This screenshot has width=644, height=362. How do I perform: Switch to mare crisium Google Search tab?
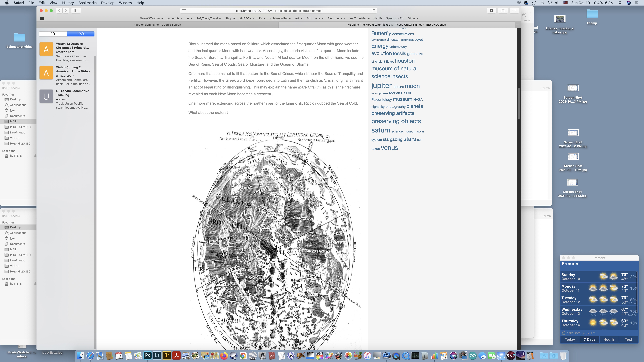pyautogui.click(x=157, y=25)
